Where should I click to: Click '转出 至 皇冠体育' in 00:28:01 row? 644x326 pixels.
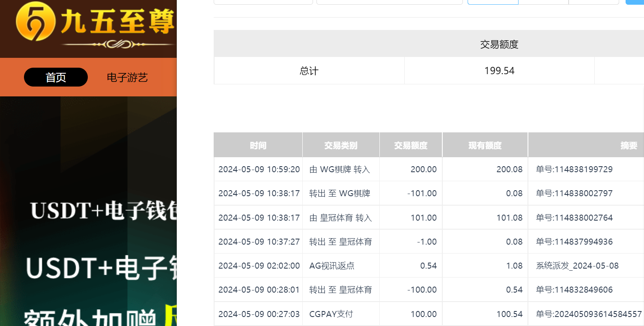click(x=341, y=290)
